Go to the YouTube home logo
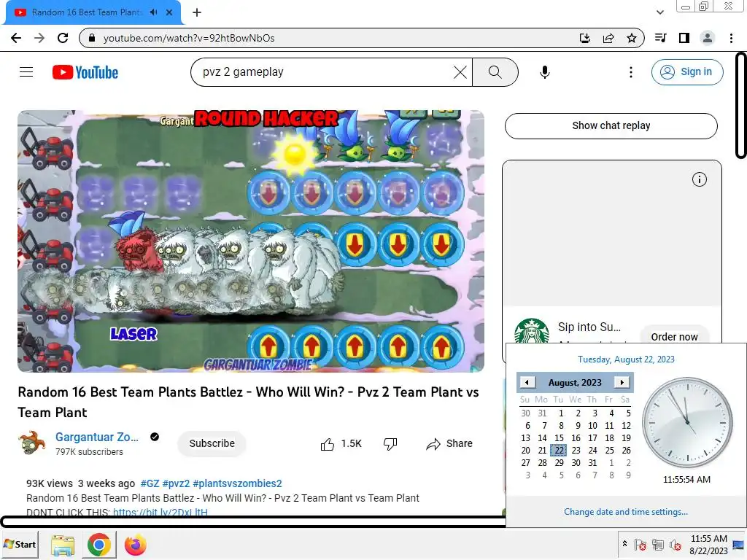 [x=85, y=72]
